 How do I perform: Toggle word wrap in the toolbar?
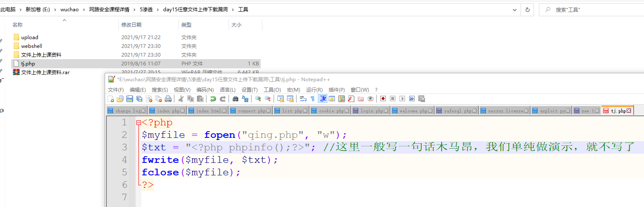[x=303, y=99]
